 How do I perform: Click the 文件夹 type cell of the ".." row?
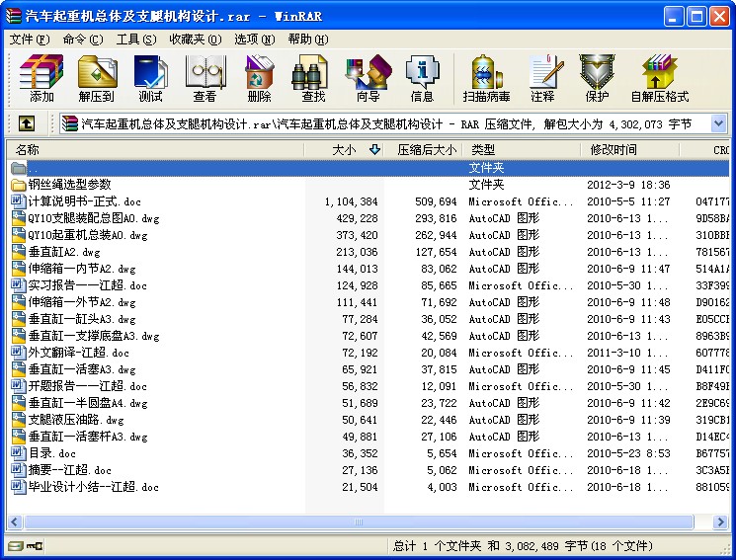[x=486, y=168]
